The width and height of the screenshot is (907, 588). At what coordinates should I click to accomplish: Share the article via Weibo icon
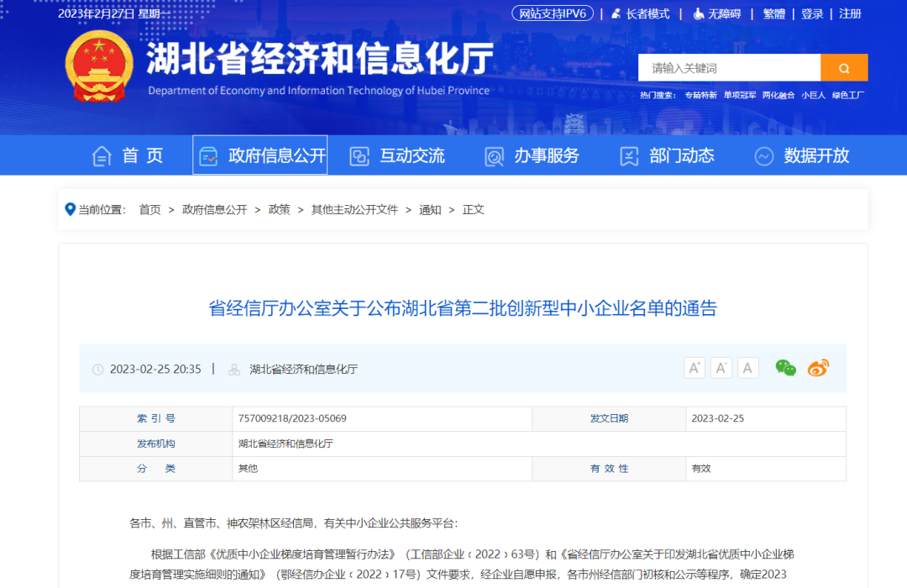point(818,368)
